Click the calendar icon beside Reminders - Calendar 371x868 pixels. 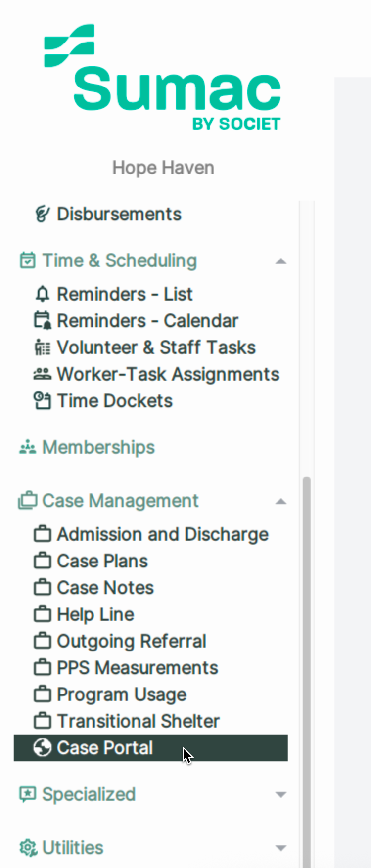tap(43, 320)
